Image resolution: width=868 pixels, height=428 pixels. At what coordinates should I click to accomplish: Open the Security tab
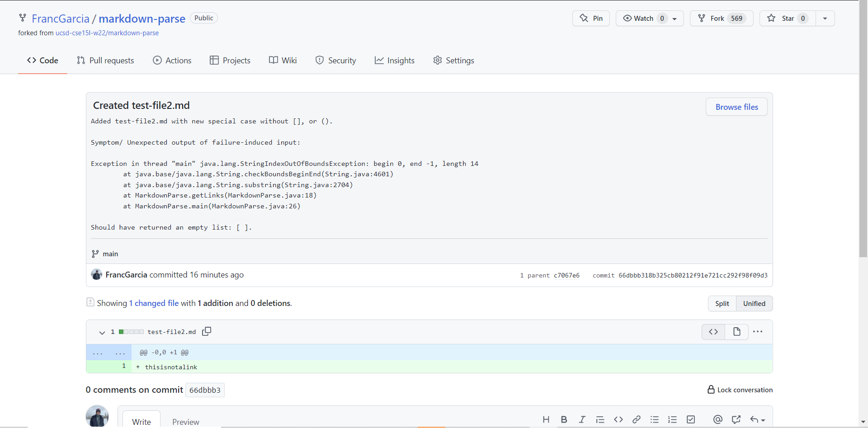pyautogui.click(x=336, y=60)
